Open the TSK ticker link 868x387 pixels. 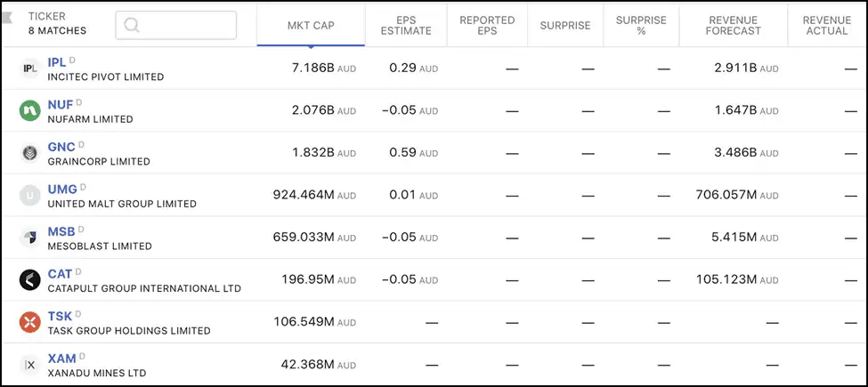click(60, 316)
